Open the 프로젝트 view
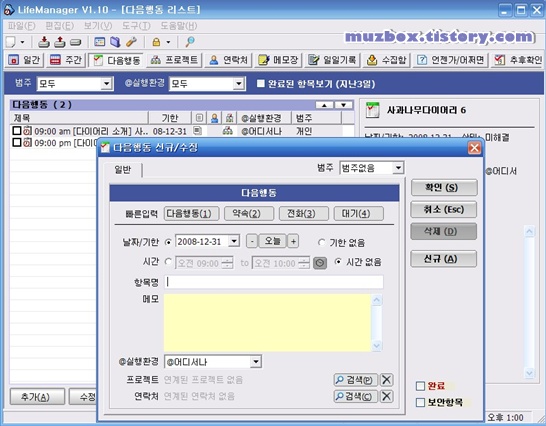Screen dimensions: 546x426 [x=174, y=60]
